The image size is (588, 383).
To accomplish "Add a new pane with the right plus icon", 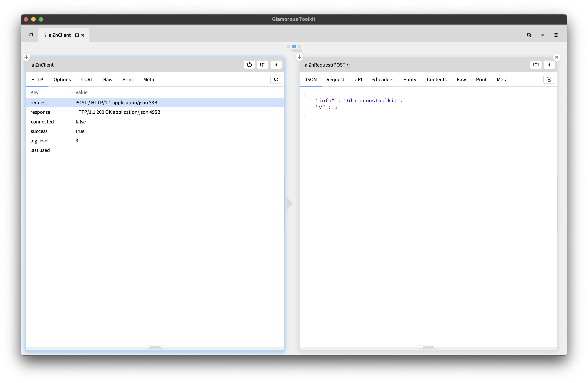I will 299,57.
